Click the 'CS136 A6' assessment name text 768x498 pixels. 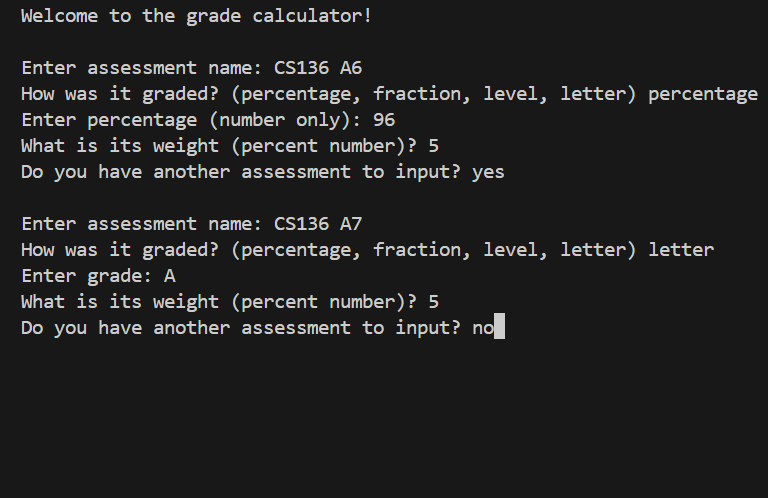pyautogui.click(x=318, y=68)
